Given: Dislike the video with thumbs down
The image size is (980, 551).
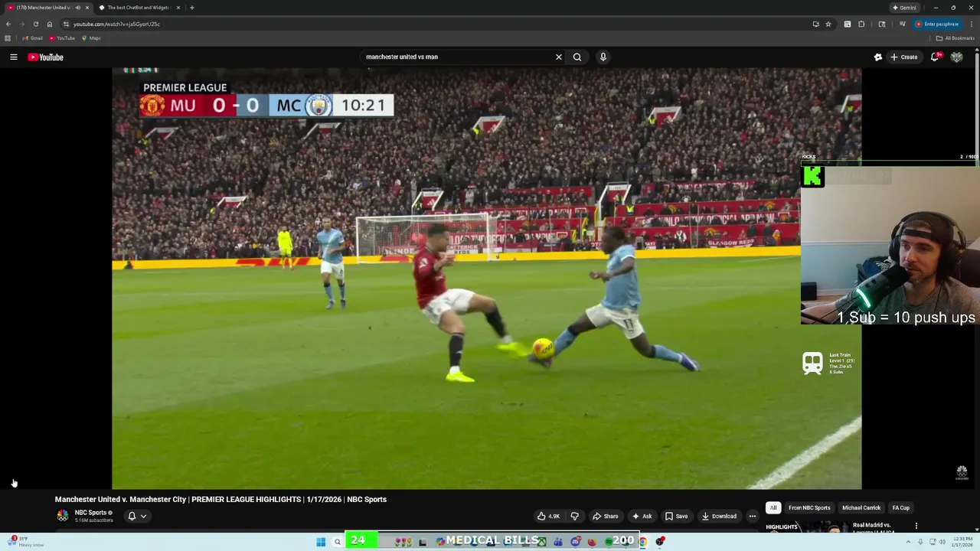Looking at the screenshot, I should (x=574, y=516).
